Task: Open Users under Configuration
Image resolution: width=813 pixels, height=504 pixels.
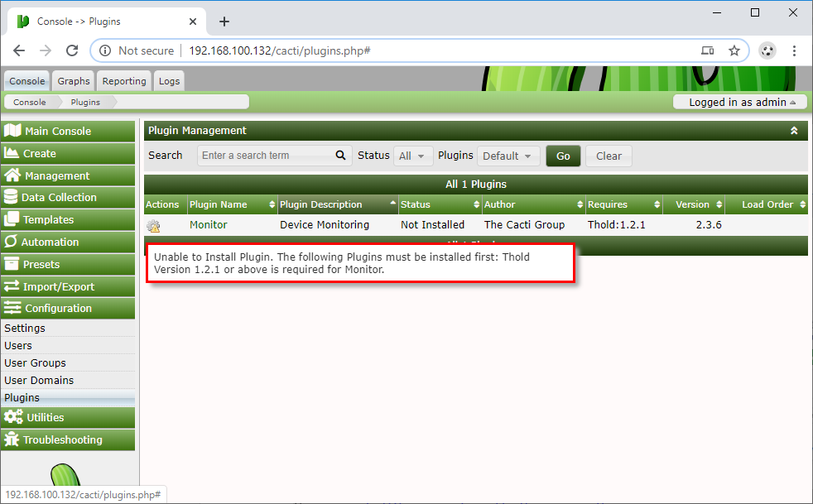Action: pyautogui.click(x=68, y=345)
